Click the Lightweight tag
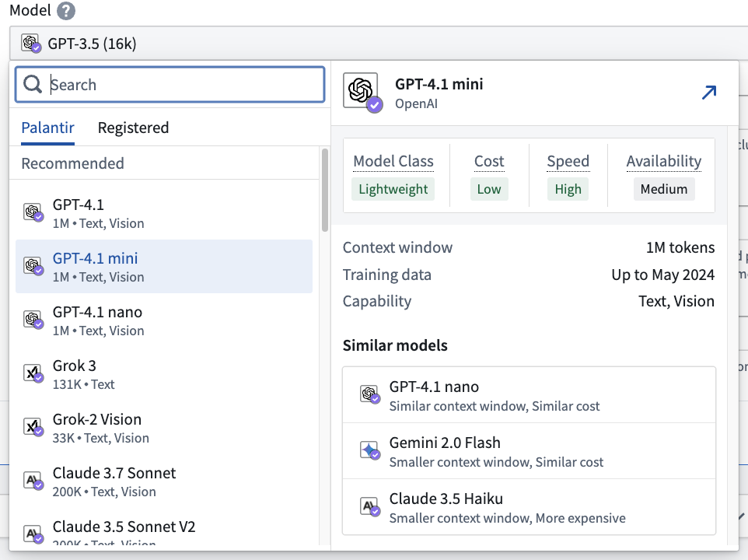The height and width of the screenshot is (560, 748). click(x=393, y=189)
